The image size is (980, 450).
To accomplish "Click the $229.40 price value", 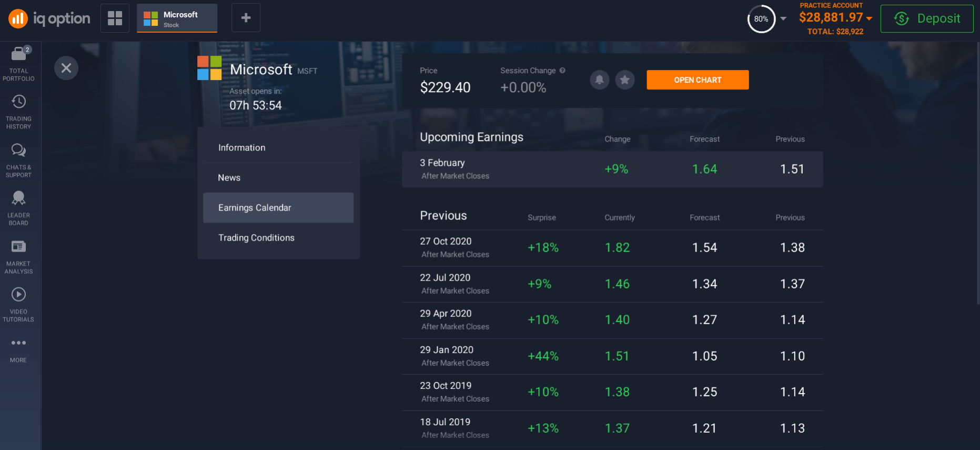I will [x=445, y=87].
